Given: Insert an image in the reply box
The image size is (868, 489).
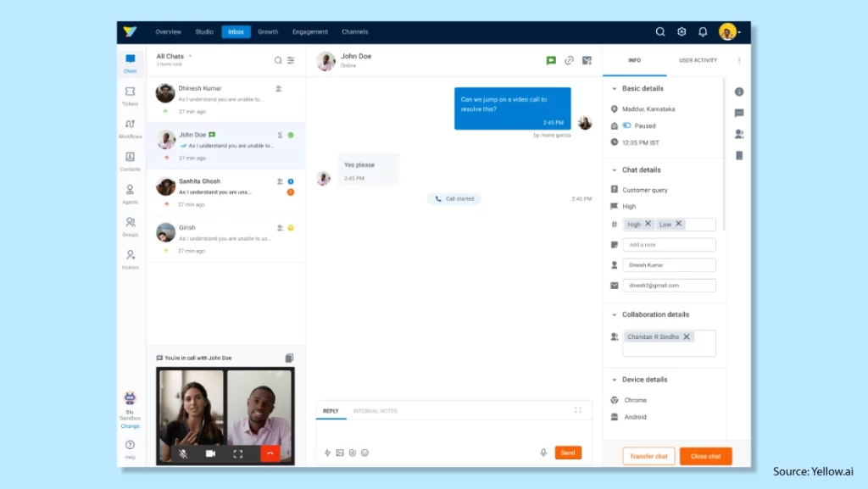Looking at the screenshot, I should [340, 453].
